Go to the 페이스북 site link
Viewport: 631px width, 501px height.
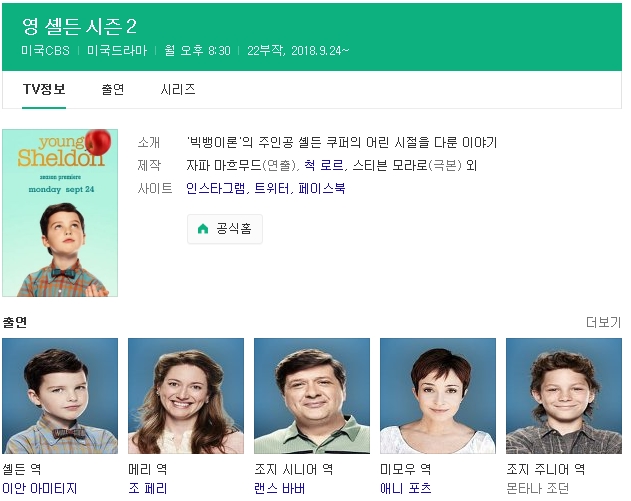click(322, 188)
